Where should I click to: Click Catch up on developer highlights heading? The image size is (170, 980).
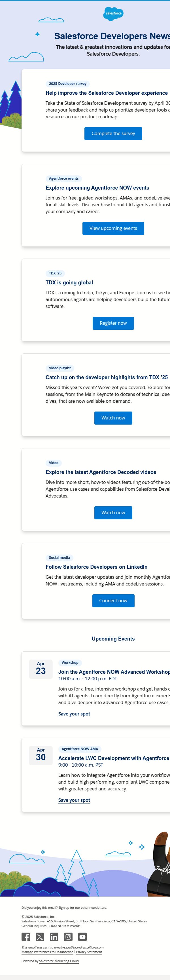pos(107,377)
